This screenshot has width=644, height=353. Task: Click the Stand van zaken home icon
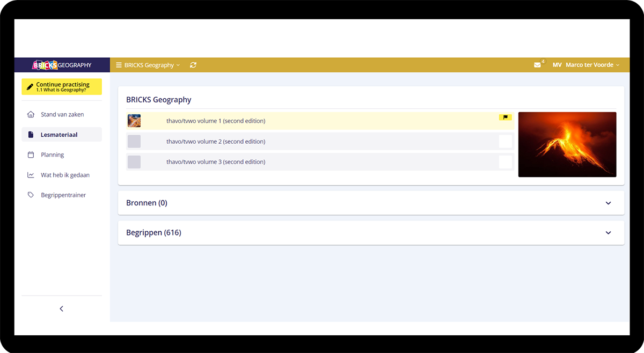(31, 114)
